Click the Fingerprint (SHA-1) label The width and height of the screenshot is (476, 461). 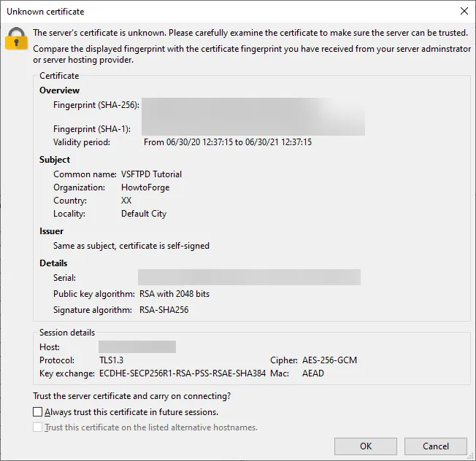[x=92, y=129]
